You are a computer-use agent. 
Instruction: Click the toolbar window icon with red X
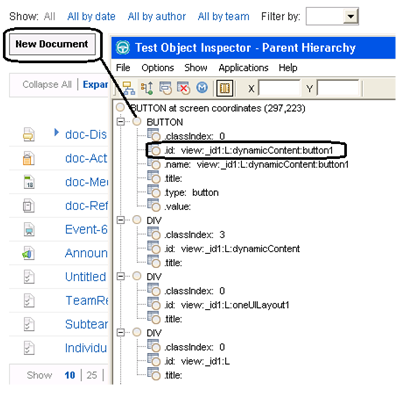[183, 88]
